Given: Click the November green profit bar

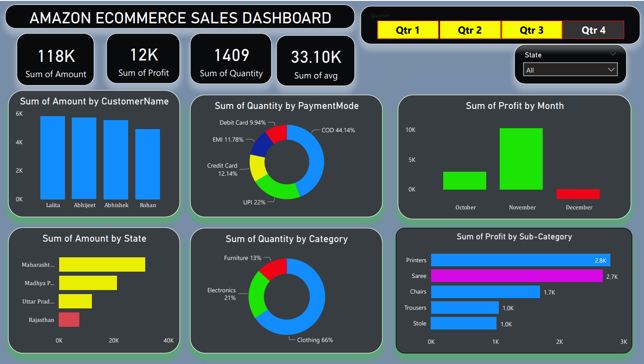Looking at the screenshot, I should coord(521,159).
